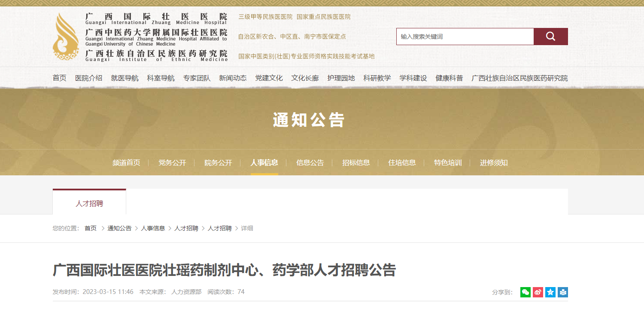Click breadcrumb link 人事信息
Image resolution: width=644 pixels, height=309 pixels.
[153, 228]
